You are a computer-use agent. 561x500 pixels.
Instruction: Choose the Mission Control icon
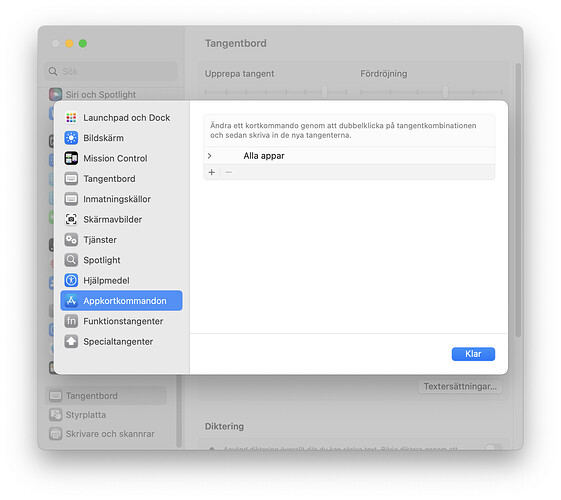[x=71, y=158]
